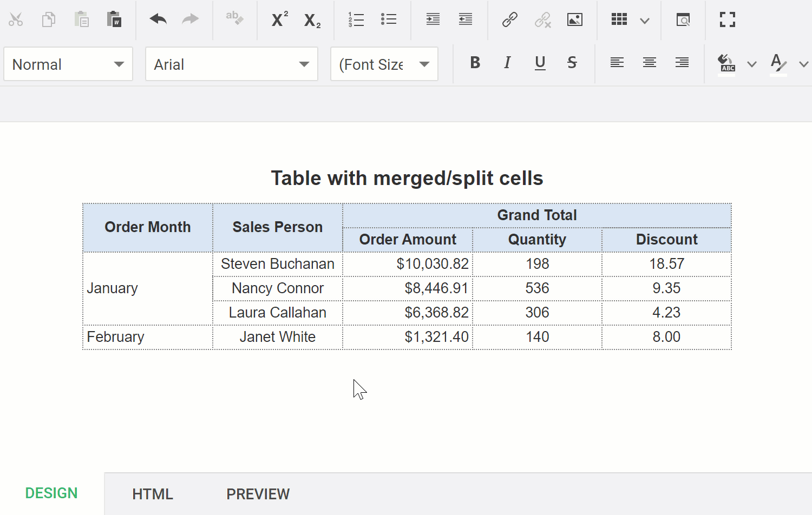
Task: Toggle bold formatting
Action: tap(475, 63)
